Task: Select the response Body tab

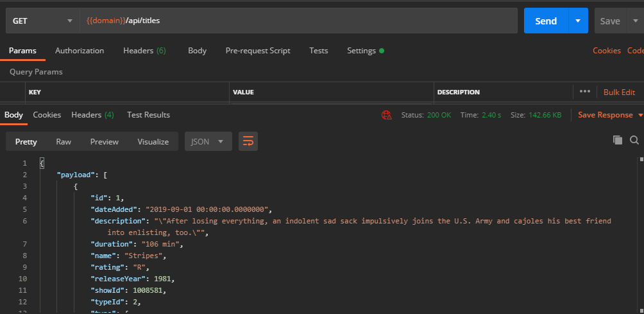Action: [x=13, y=115]
